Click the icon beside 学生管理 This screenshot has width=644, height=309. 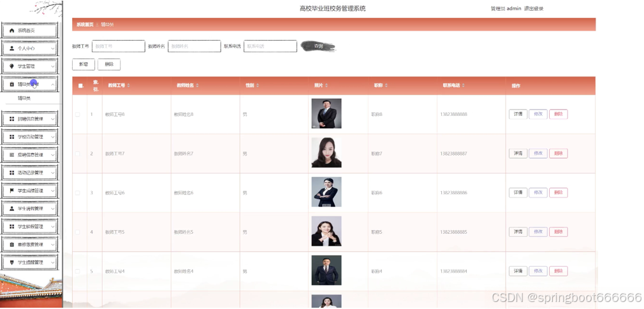tap(11, 66)
